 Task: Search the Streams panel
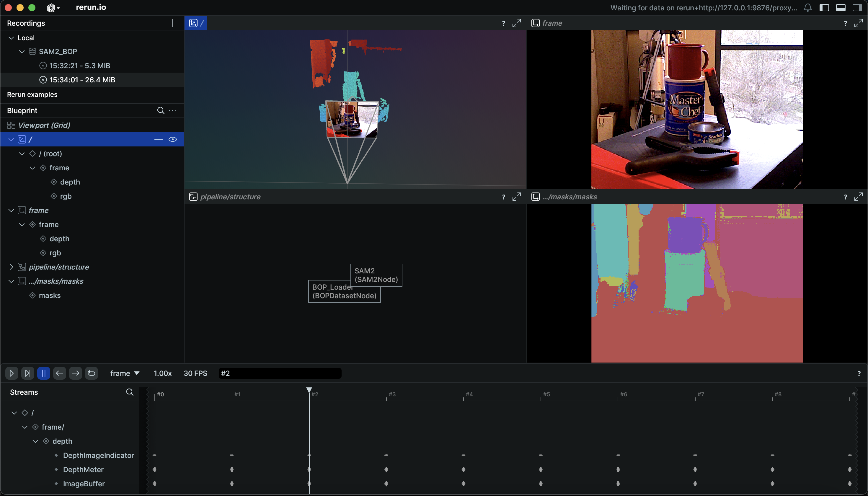tap(129, 392)
